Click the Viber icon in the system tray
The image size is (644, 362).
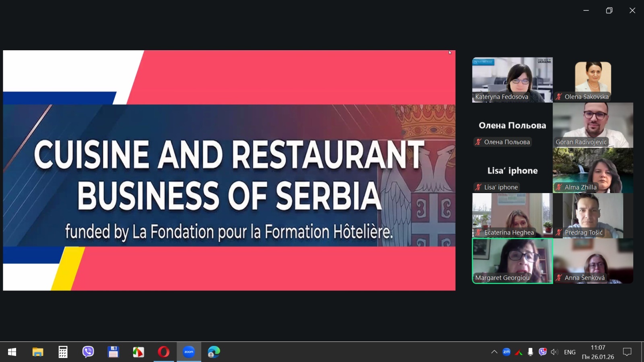[x=543, y=352]
